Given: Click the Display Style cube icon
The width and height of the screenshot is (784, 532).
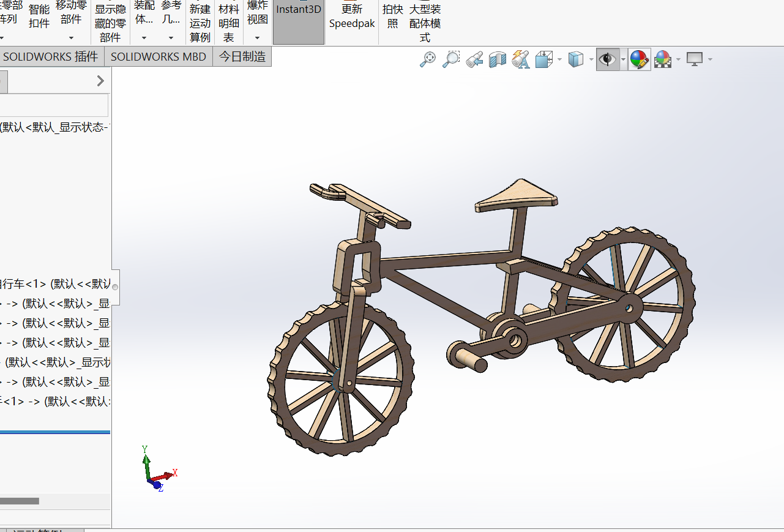Looking at the screenshot, I should tap(576, 59).
